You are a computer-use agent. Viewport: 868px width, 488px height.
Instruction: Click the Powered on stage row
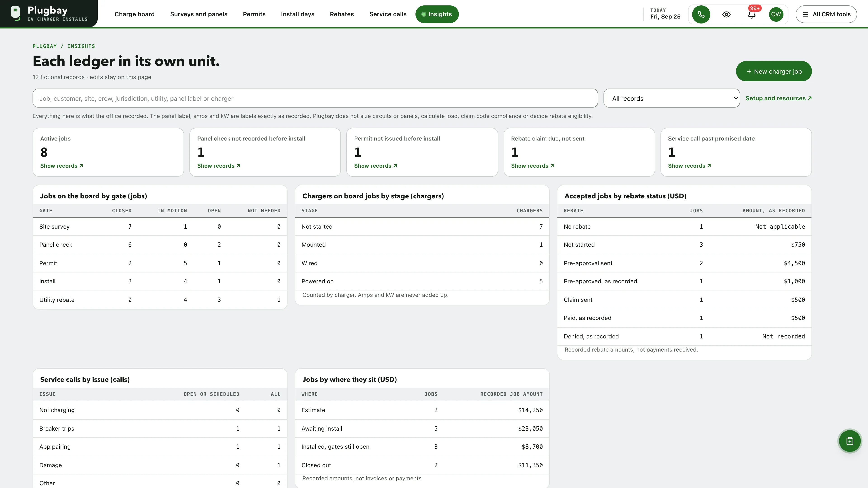click(422, 281)
